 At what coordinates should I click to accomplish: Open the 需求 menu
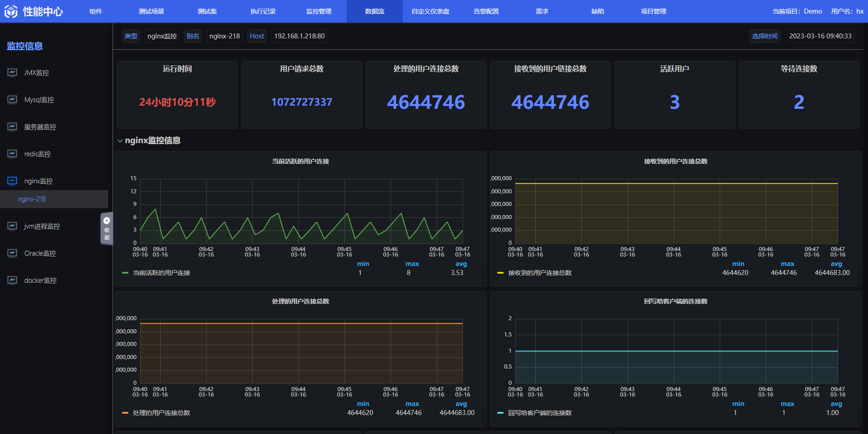(x=542, y=11)
